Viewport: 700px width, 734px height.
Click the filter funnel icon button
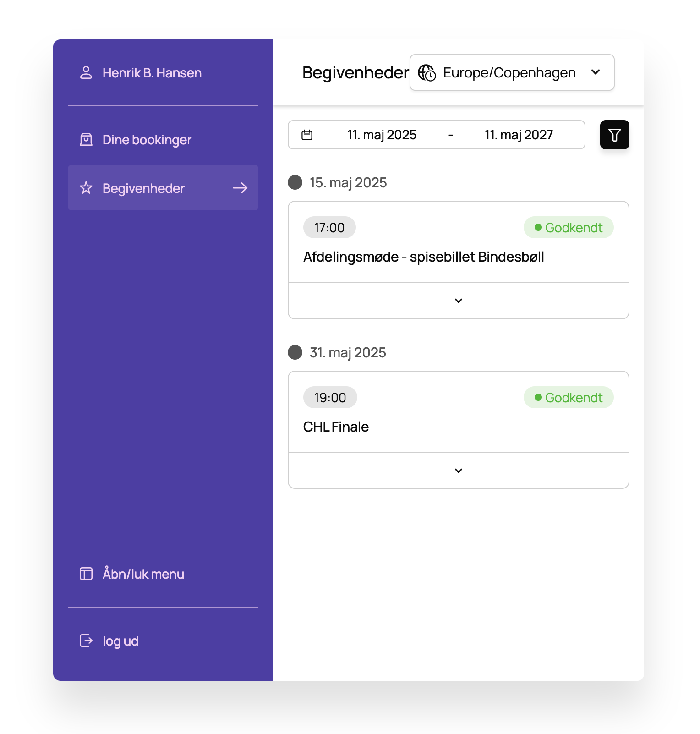click(614, 135)
